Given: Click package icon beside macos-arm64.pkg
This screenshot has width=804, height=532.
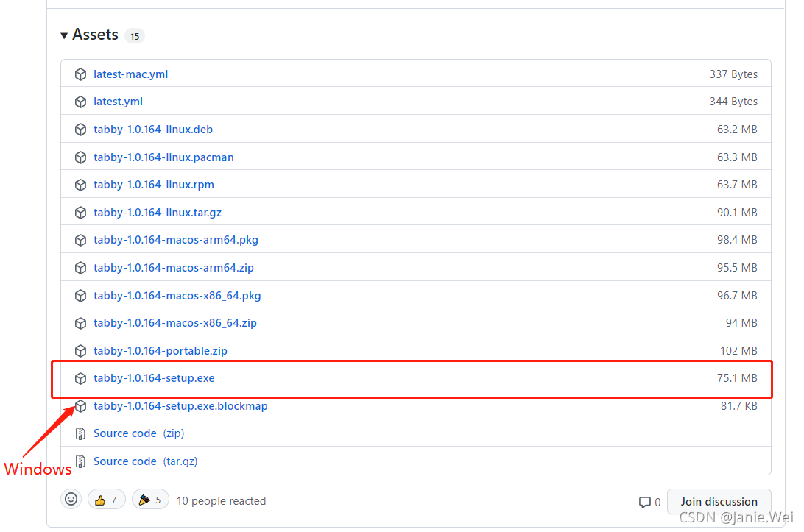Looking at the screenshot, I should click(80, 241).
